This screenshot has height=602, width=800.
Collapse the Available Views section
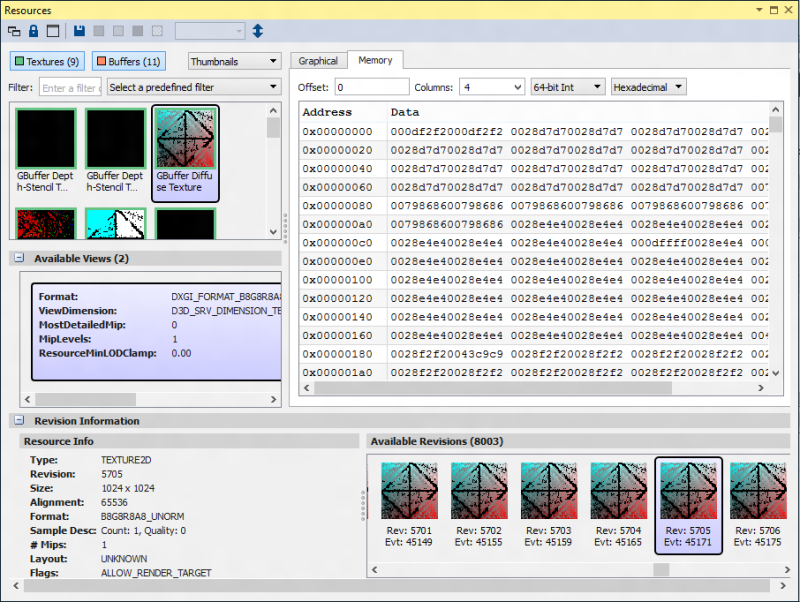click(19, 258)
